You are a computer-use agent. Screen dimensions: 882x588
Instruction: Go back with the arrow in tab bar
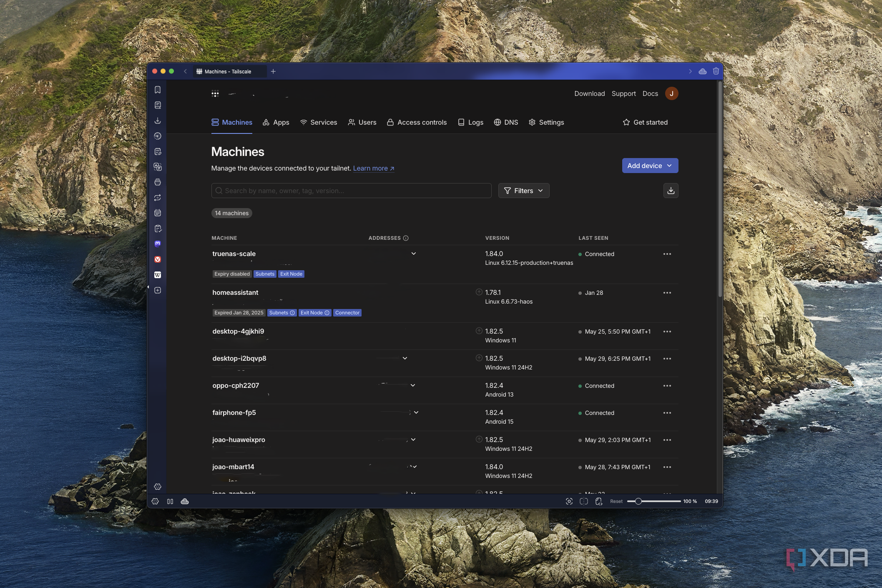point(185,71)
